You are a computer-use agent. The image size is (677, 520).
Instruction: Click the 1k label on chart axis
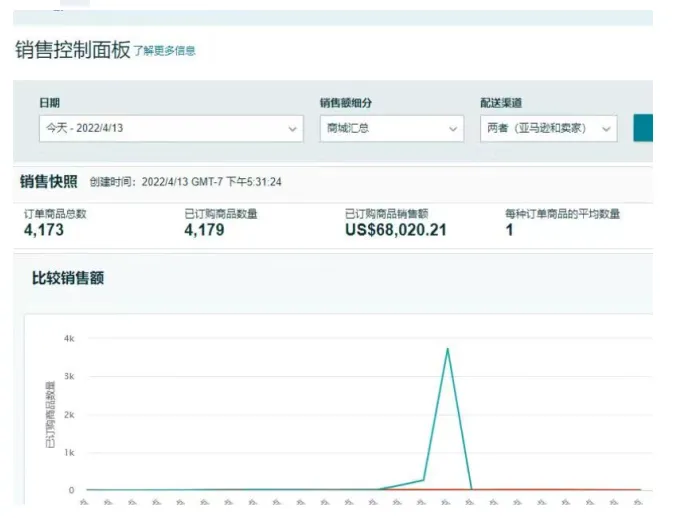(69, 453)
